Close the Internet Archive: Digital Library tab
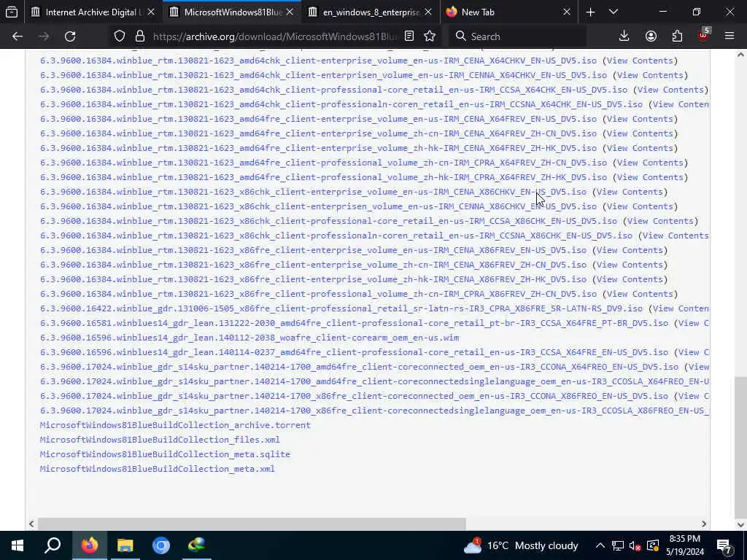 click(151, 12)
